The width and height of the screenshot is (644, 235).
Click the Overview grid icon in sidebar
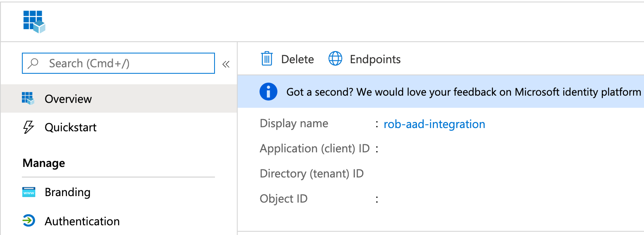pos(28,98)
